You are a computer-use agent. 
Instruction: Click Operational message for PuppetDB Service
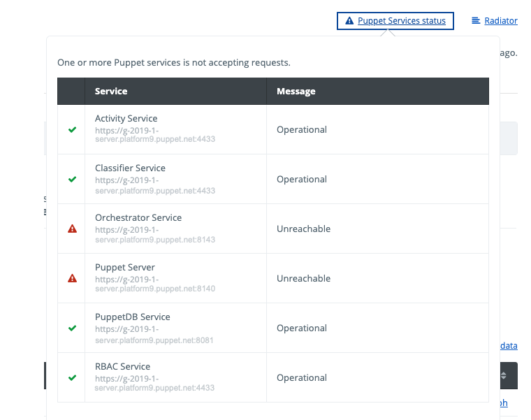(x=301, y=328)
